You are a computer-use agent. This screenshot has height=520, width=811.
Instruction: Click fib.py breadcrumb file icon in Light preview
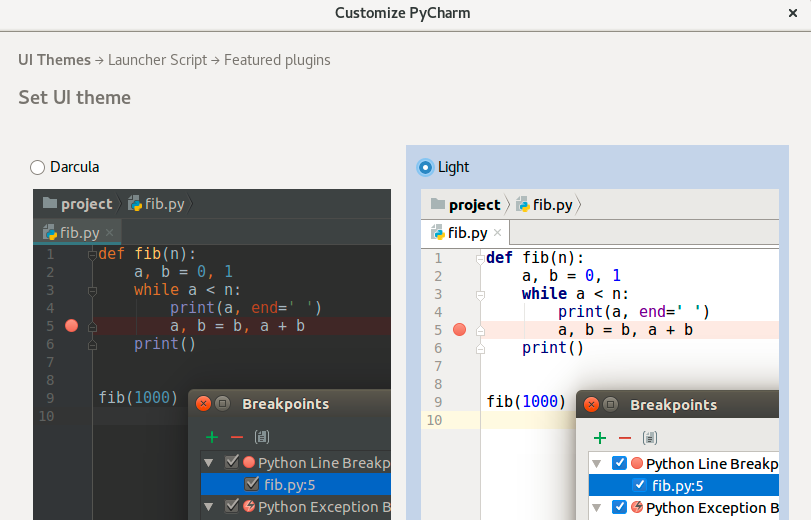pyautogui.click(x=523, y=204)
